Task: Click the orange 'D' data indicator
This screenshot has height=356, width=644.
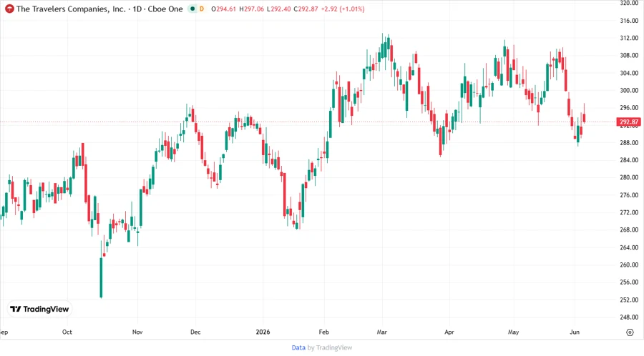Action: tap(202, 9)
